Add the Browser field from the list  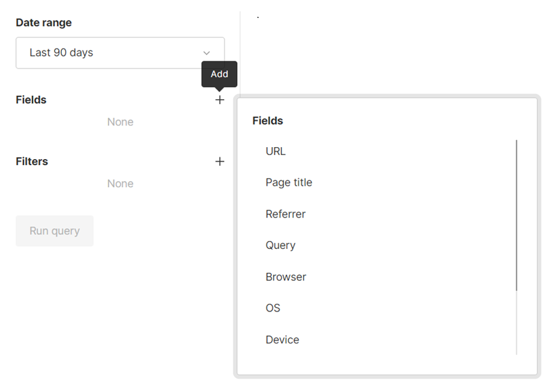[x=286, y=277]
